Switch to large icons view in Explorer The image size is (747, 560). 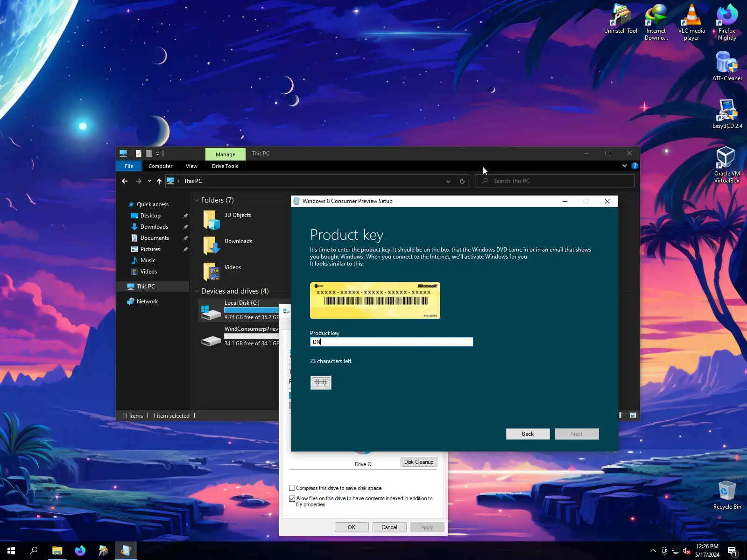click(x=633, y=415)
